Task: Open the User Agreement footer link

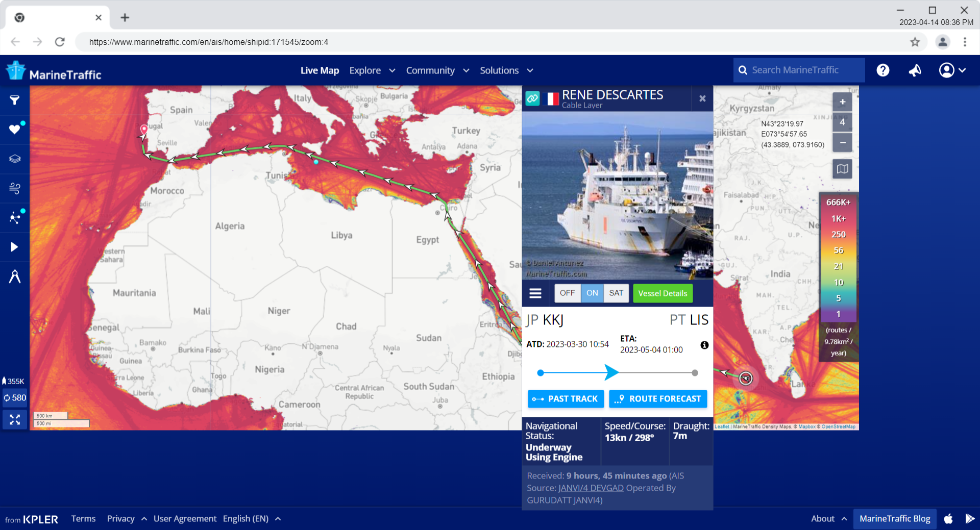Action: pyautogui.click(x=185, y=519)
